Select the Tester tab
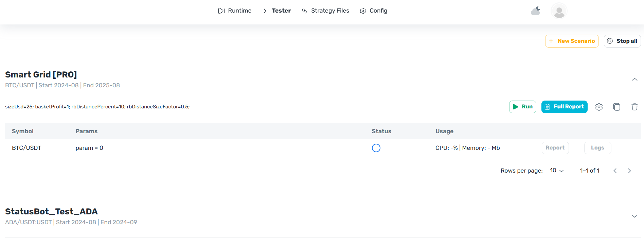 pos(281,11)
